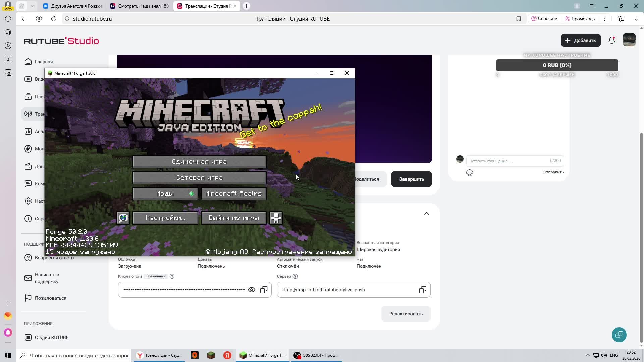Open emoji picker in chat
644x362 pixels.
[469, 172]
